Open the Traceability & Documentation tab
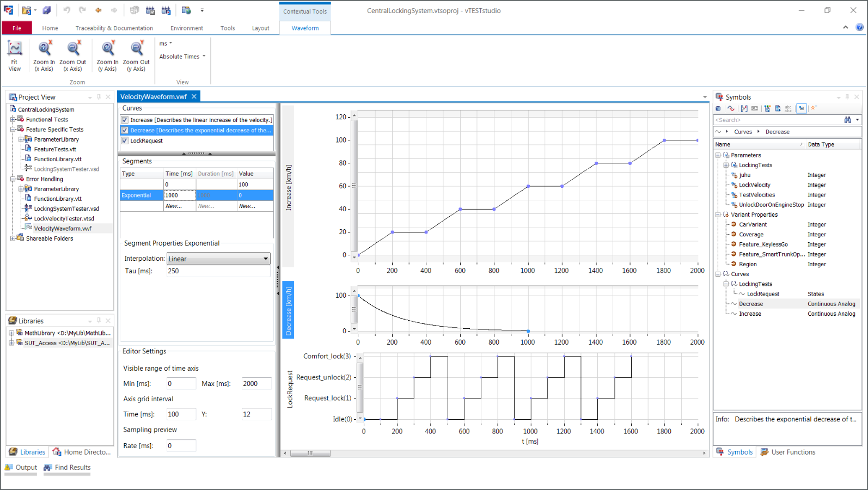868x490 pixels. pos(114,28)
